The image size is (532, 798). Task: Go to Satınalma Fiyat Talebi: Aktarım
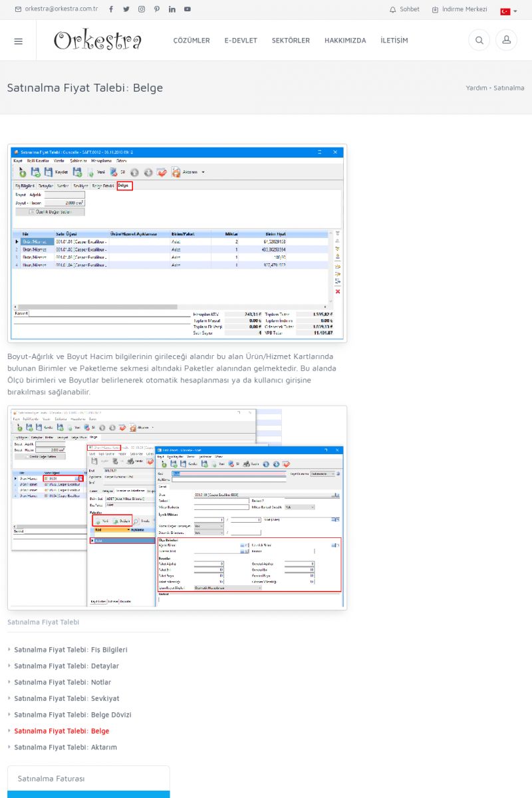point(65,747)
